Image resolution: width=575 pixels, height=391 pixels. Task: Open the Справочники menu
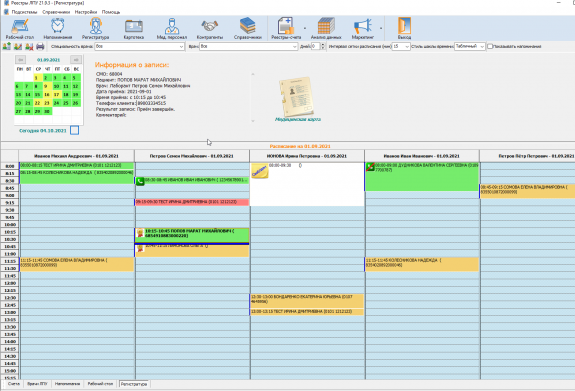pos(56,12)
